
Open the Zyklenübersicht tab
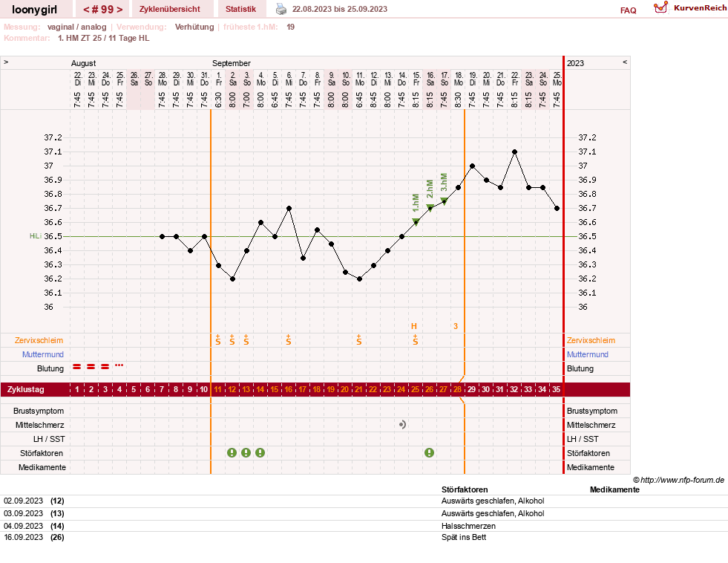[170, 9]
